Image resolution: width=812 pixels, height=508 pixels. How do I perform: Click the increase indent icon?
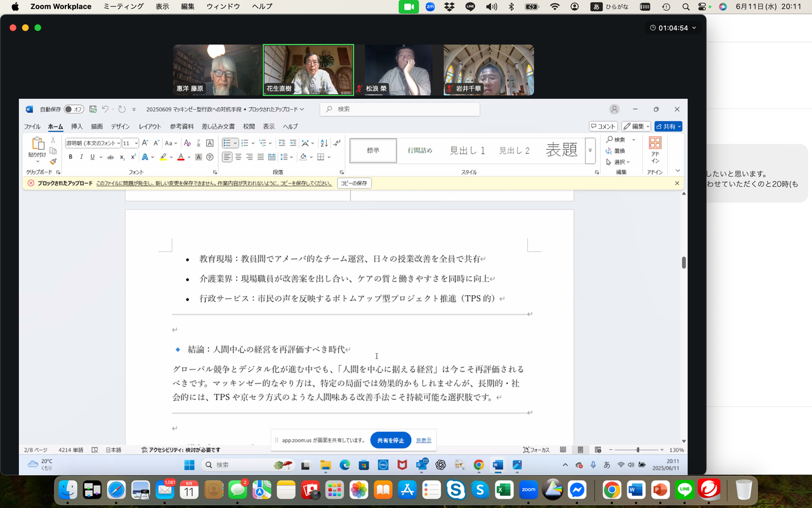pyautogui.click(x=292, y=143)
